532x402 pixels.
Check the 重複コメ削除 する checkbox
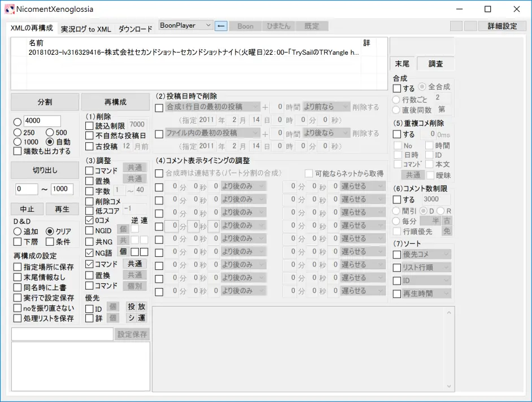click(x=397, y=134)
